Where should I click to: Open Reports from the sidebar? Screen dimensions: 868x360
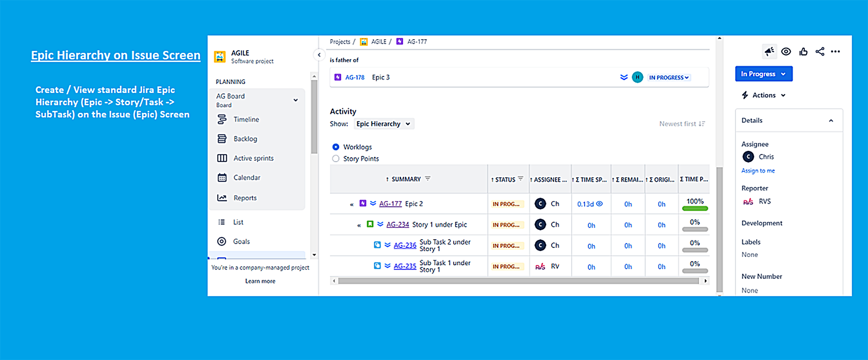click(245, 198)
